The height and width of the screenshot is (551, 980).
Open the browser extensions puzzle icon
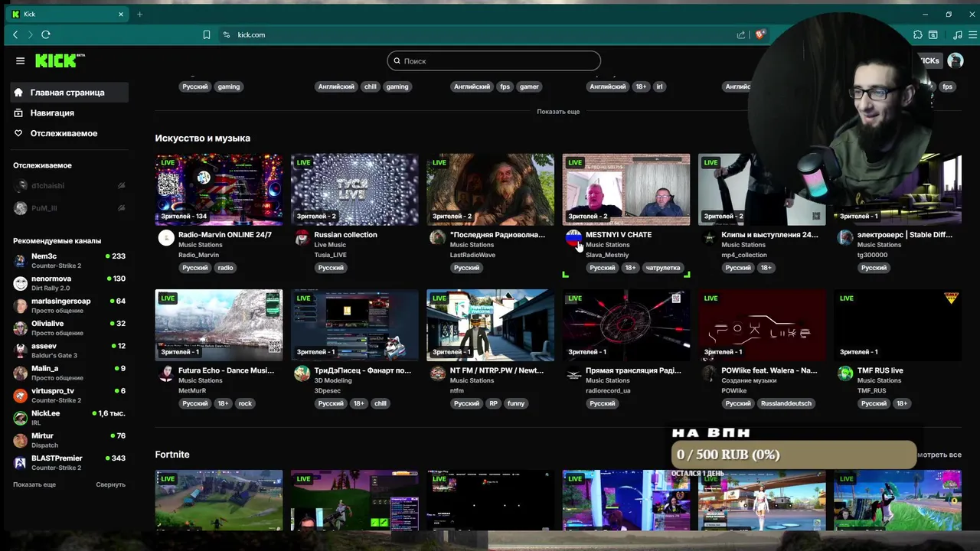[x=917, y=34]
